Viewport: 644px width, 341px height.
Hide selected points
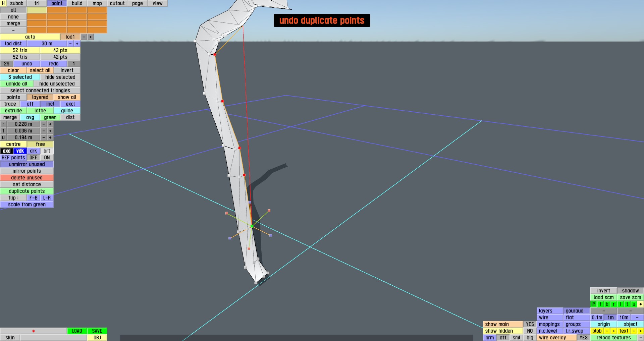[60, 77]
